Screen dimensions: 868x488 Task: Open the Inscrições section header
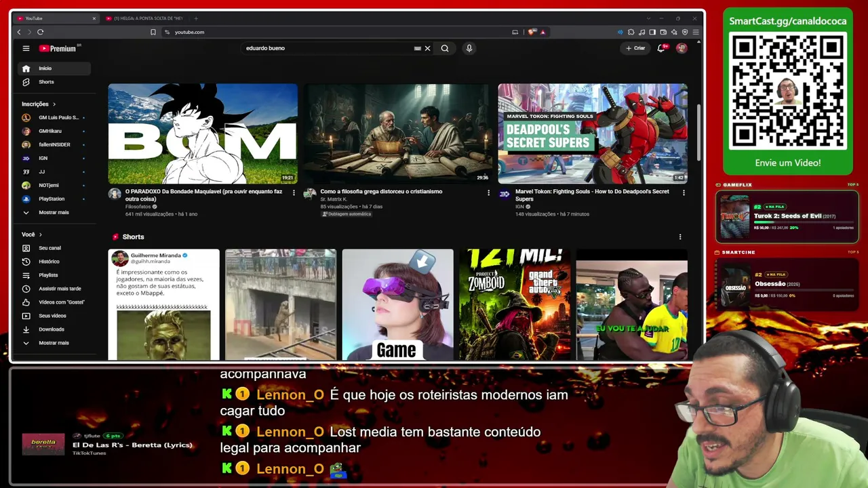coord(38,104)
